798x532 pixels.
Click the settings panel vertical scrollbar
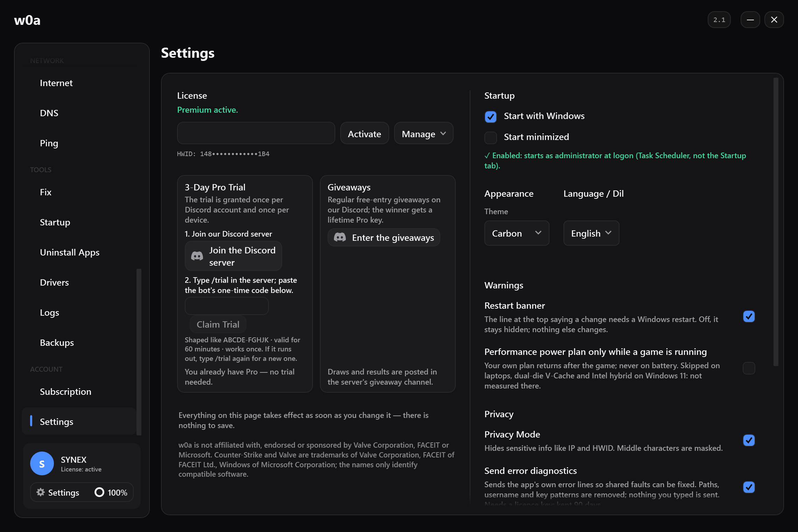776,222
